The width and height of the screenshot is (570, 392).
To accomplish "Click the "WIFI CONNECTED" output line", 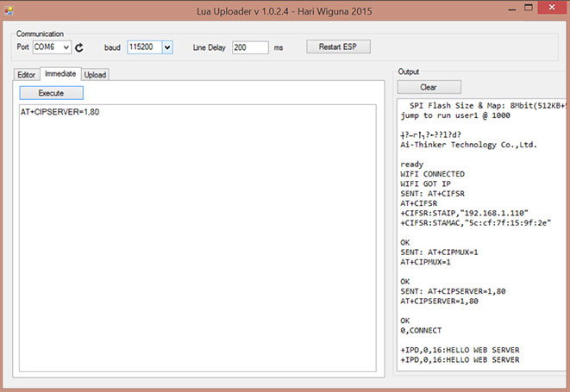I will tap(433, 174).
